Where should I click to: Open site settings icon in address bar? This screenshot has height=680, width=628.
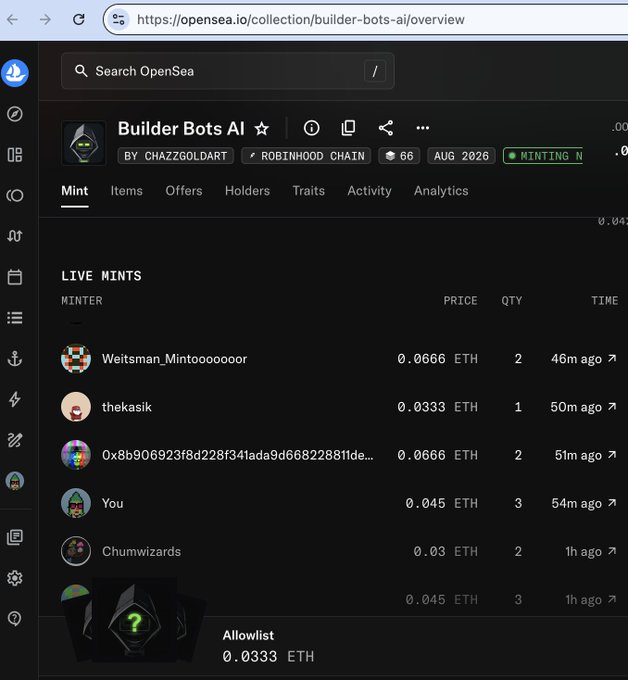click(118, 20)
